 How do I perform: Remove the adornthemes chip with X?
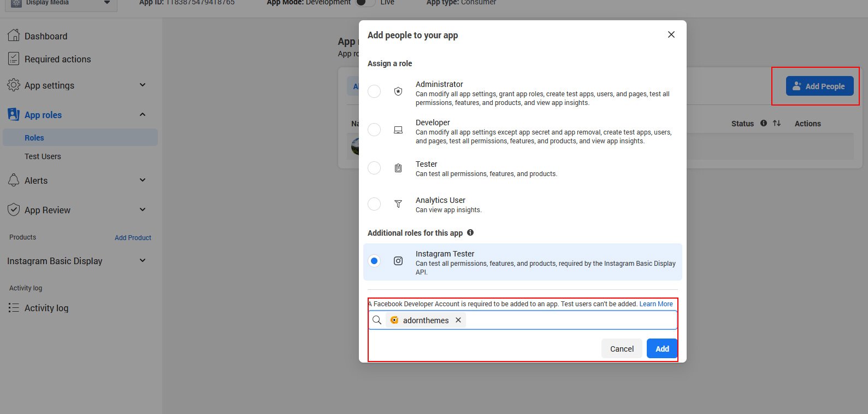point(458,320)
